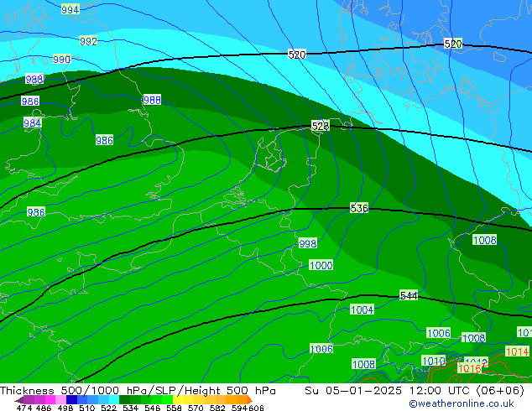This screenshot has height=411, width=532.
Task: Click the 606 legend value
Action: (x=256, y=408)
